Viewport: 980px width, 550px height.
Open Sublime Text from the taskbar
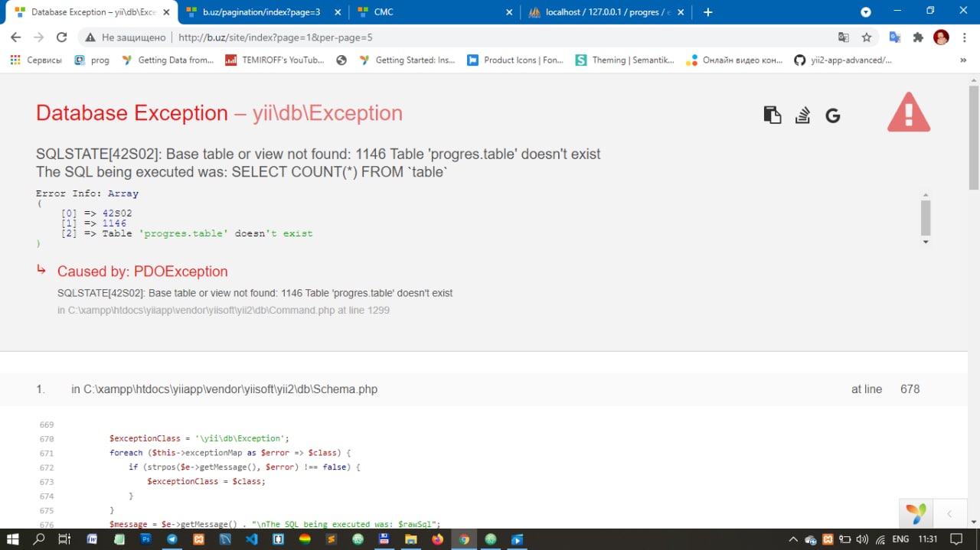point(332,539)
